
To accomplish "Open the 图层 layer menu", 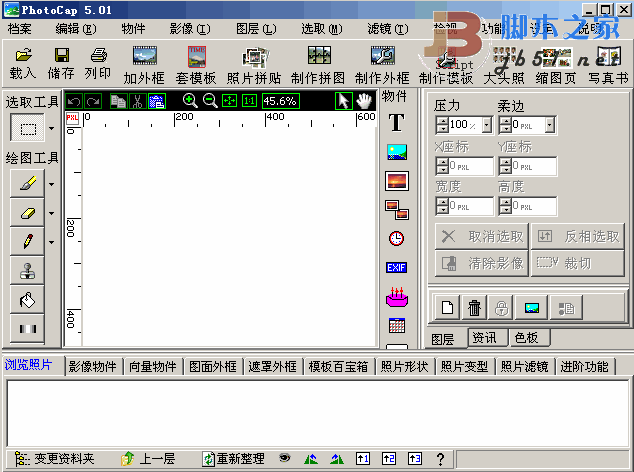I will tap(256, 29).
